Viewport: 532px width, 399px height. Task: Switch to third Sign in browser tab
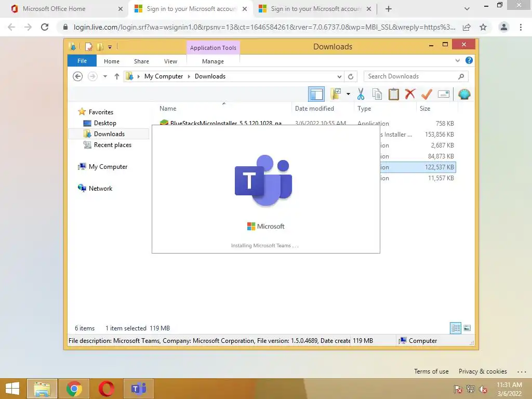tap(315, 9)
